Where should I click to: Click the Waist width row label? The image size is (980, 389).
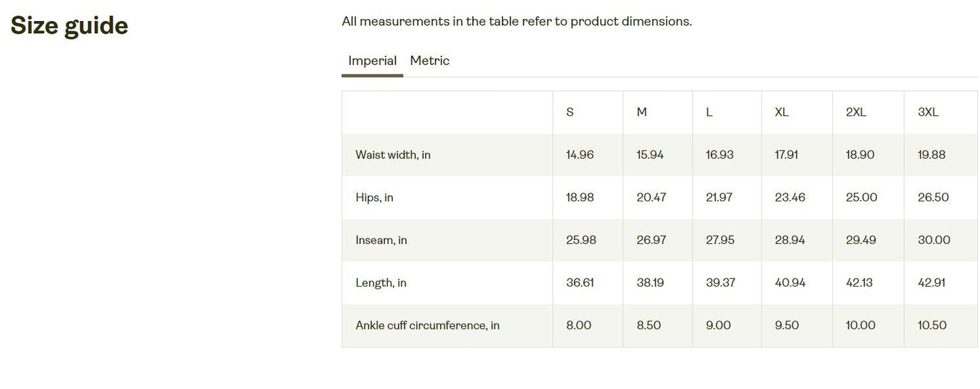click(393, 155)
